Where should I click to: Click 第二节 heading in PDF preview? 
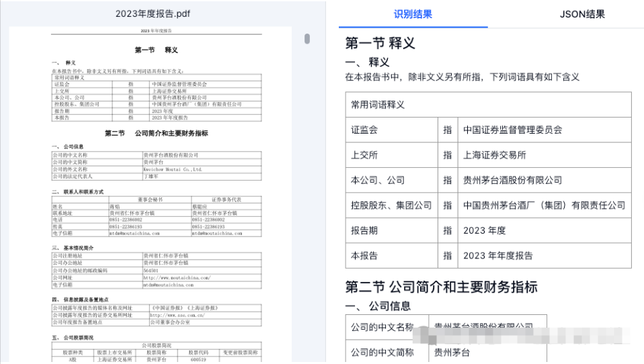pyautogui.click(x=156, y=133)
